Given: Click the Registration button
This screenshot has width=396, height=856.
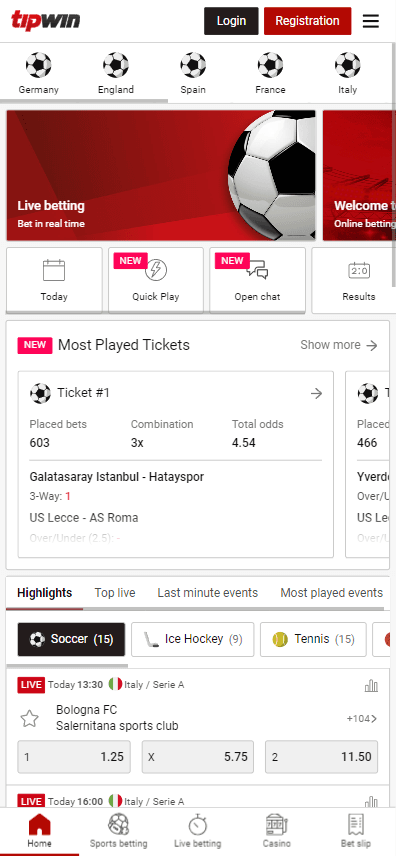Looking at the screenshot, I should 308,21.
